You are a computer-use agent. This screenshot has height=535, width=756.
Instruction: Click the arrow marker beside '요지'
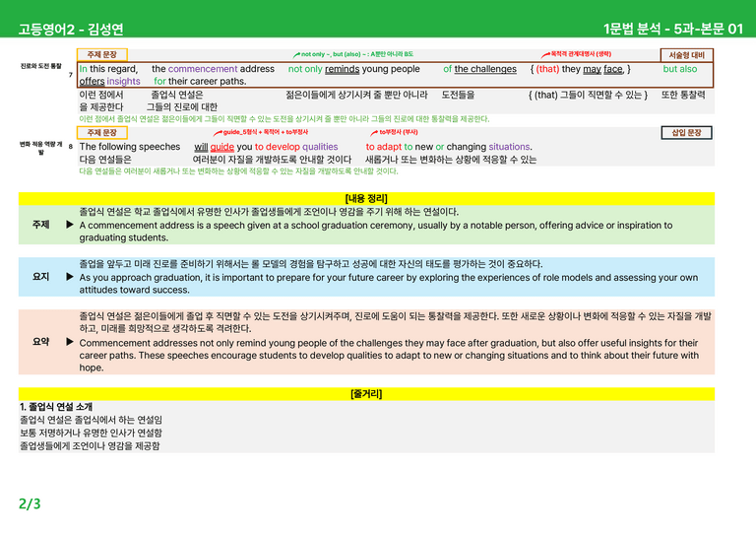point(70,277)
